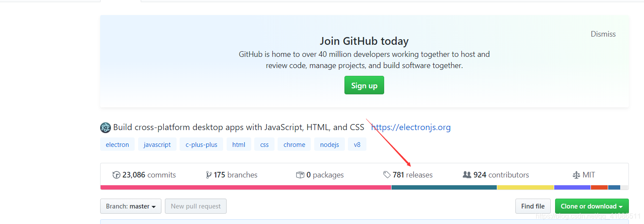This screenshot has height=224, width=644.
Task: Click the pink segment of language bar
Action: (x=246, y=187)
